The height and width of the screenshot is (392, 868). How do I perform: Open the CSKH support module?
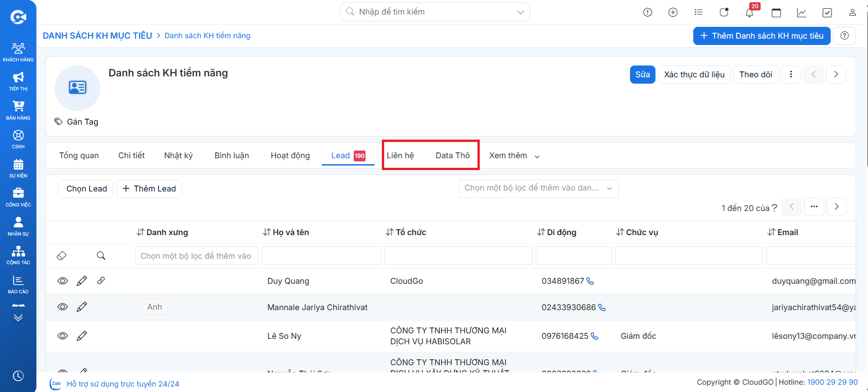coord(18,139)
